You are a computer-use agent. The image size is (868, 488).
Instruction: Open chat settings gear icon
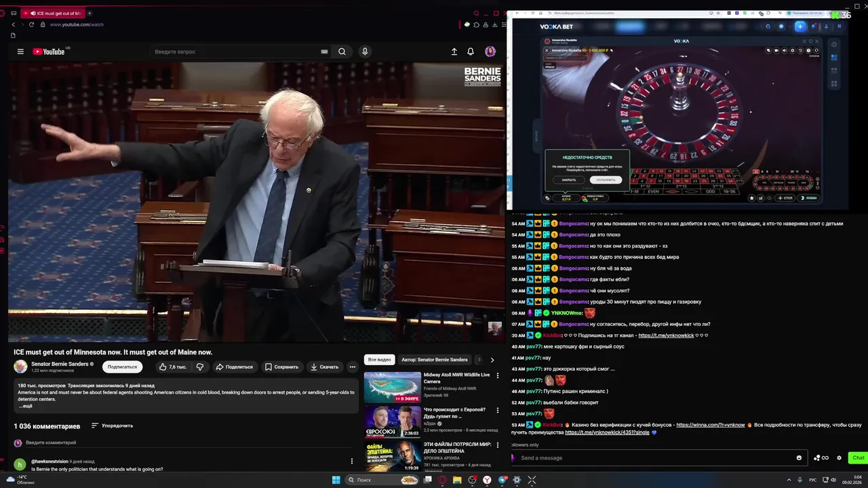839,457
